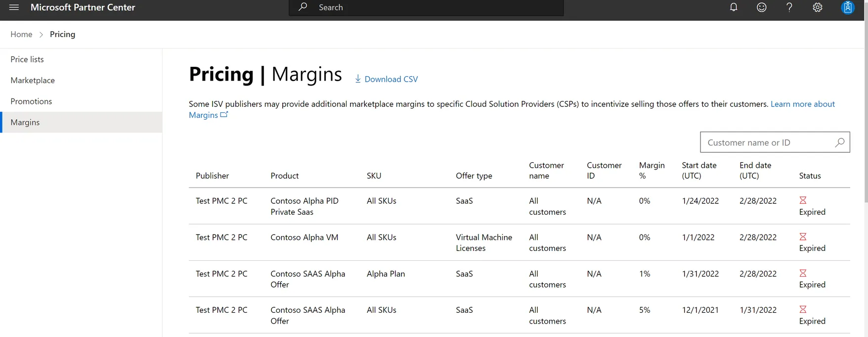Image resolution: width=868 pixels, height=337 pixels.
Task: Open the hamburger navigation menu
Action: [14, 7]
